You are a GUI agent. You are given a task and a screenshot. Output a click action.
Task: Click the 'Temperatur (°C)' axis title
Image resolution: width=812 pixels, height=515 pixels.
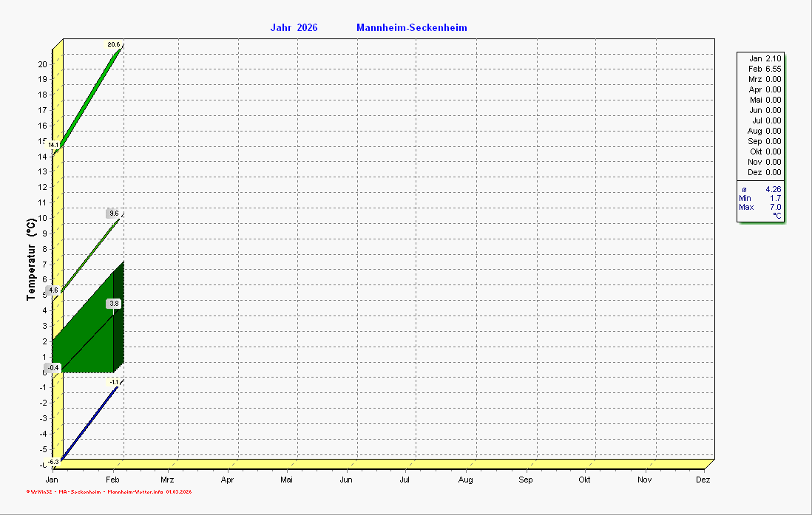(31, 259)
